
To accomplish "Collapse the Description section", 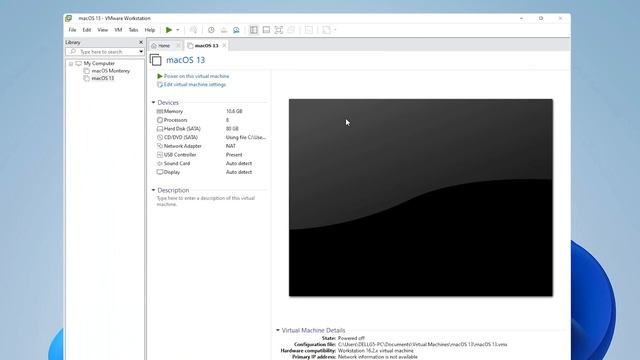I will pos(153,190).
